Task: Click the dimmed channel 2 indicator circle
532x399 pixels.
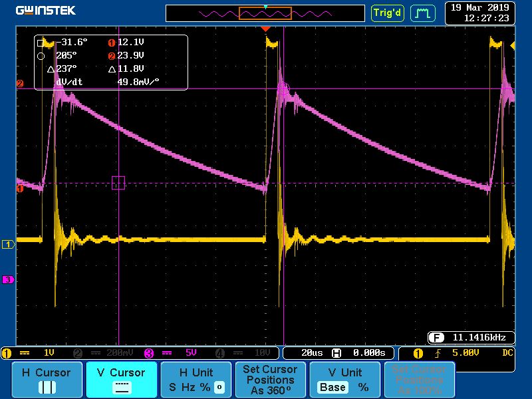Action: click(78, 354)
